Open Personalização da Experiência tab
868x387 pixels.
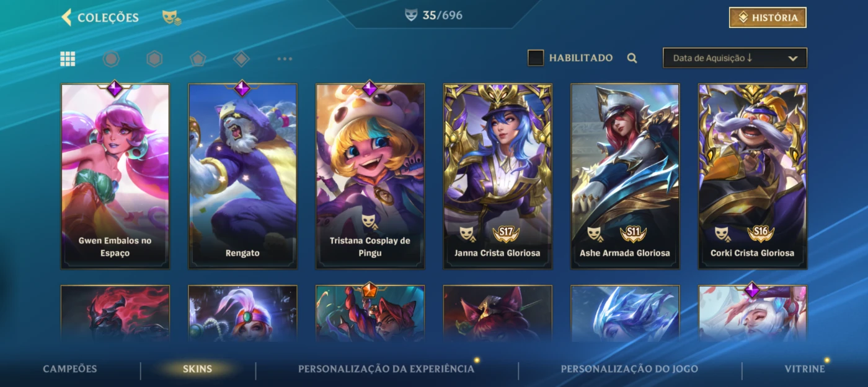coord(386,369)
